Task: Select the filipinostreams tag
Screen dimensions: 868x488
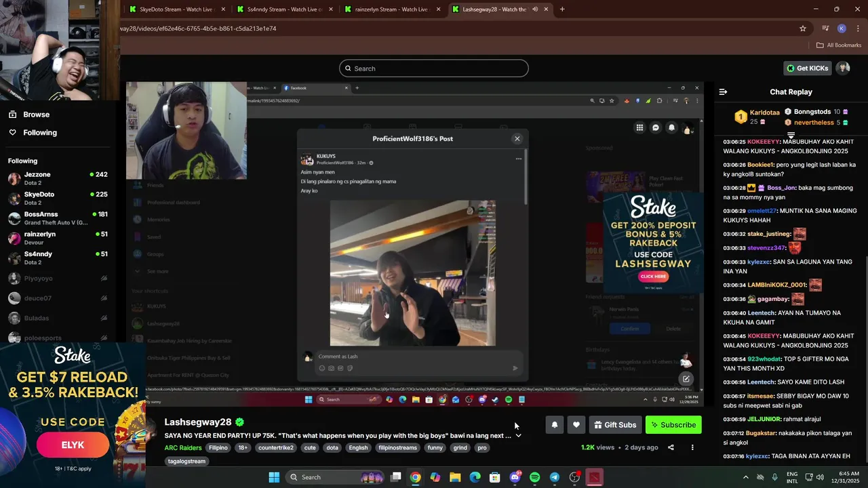Action: point(397,448)
